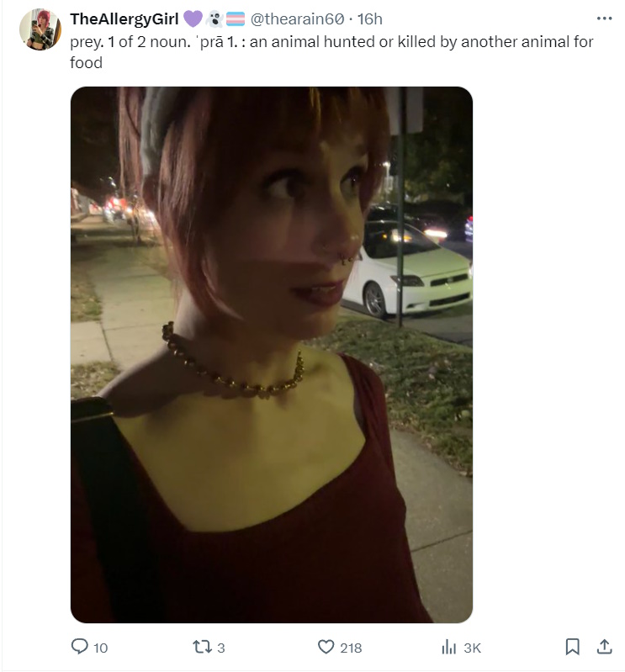The width and height of the screenshot is (625, 672).
Task: Open the @thearain60 handle link
Action: click(297, 19)
